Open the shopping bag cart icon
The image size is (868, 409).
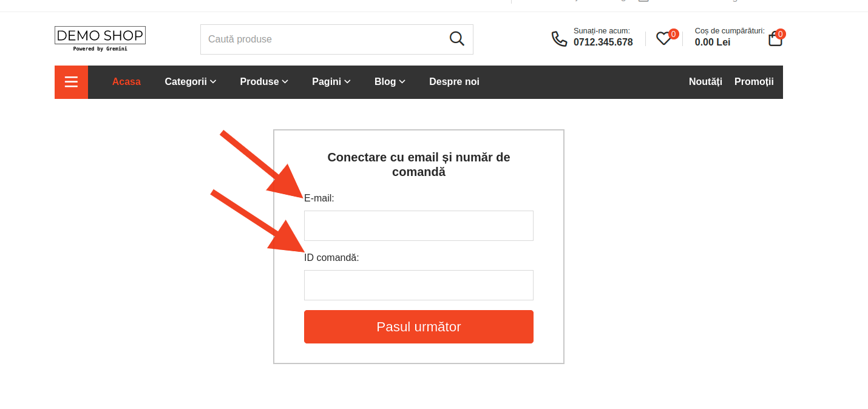775,40
